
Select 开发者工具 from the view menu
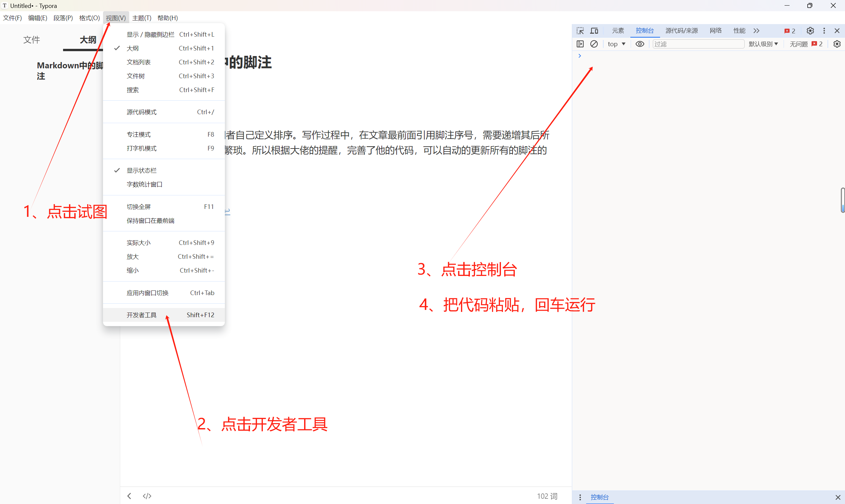(141, 315)
